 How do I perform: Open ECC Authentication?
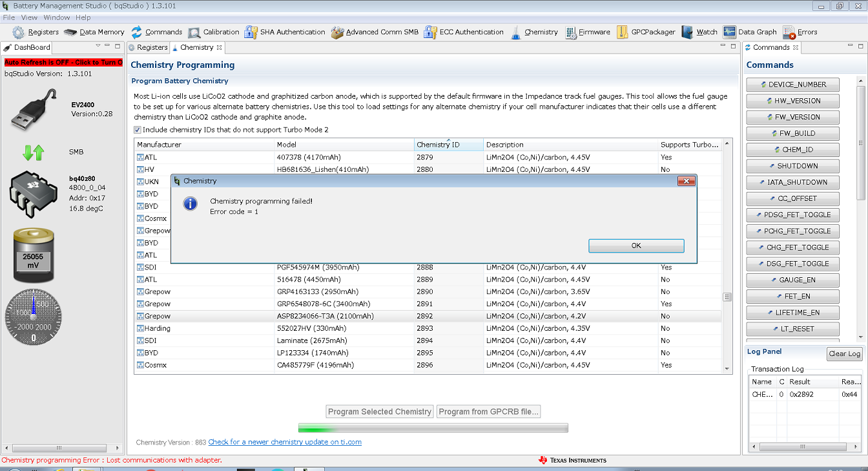click(x=464, y=32)
